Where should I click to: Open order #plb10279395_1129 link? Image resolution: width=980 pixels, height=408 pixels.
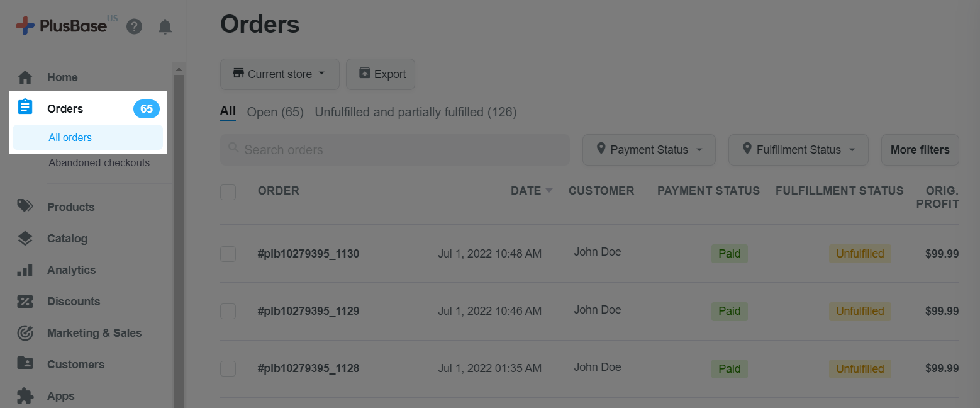pyautogui.click(x=308, y=311)
